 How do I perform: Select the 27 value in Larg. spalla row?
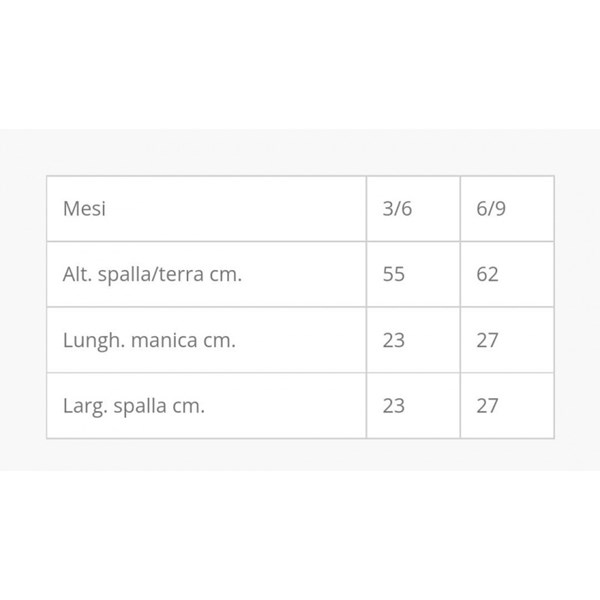tap(488, 406)
